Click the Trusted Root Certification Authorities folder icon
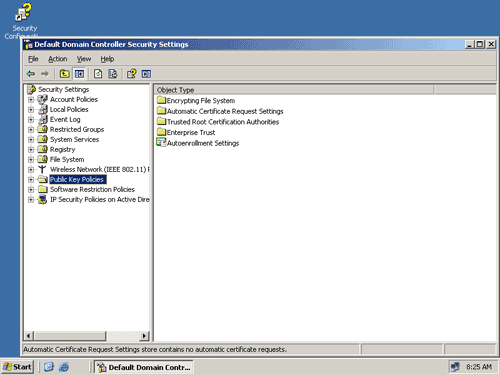 [161, 121]
